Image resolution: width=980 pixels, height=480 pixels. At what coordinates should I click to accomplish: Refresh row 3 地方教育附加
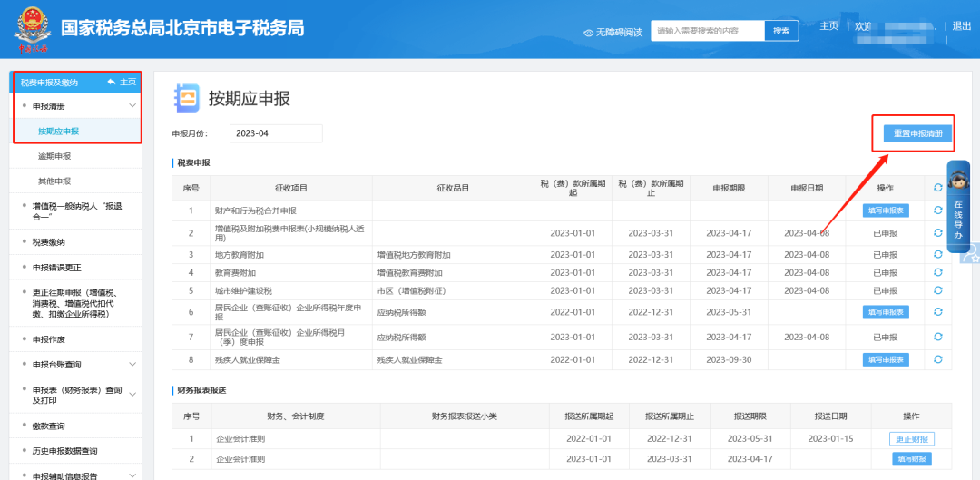click(x=937, y=254)
